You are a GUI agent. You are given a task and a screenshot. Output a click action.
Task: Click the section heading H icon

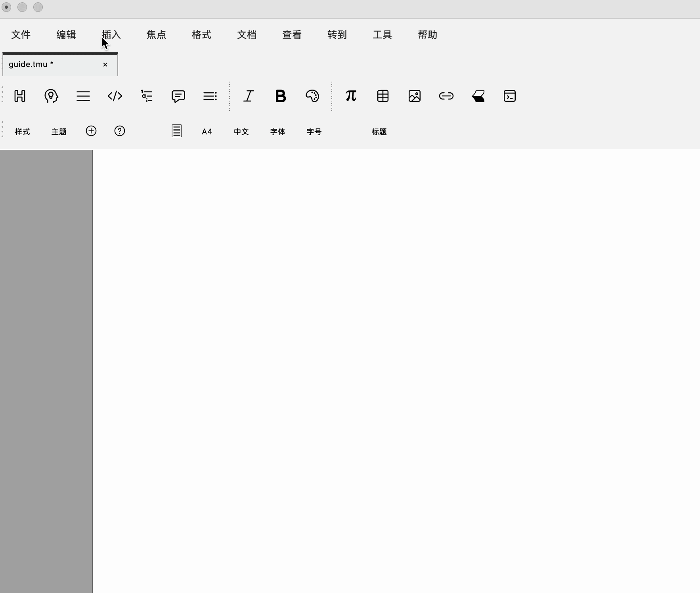pyautogui.click(x=20, y=96)
